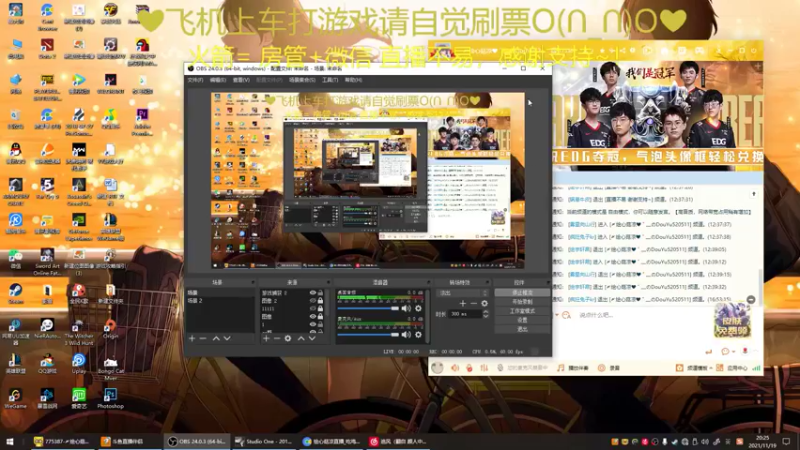Mute the Mic/Aux channel in the mixer

(406, 335)
